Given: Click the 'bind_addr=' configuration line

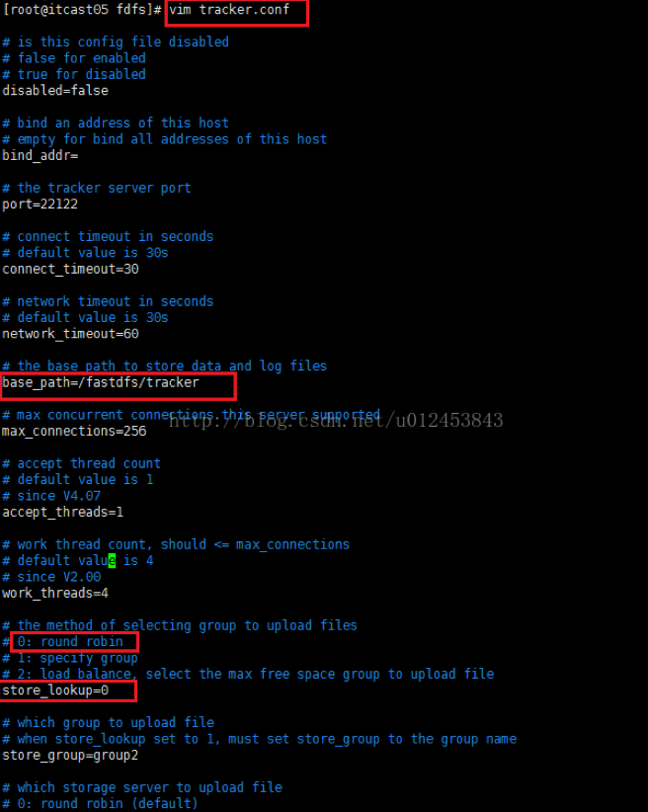Looking at the screenshot, I should coord(40,156).
